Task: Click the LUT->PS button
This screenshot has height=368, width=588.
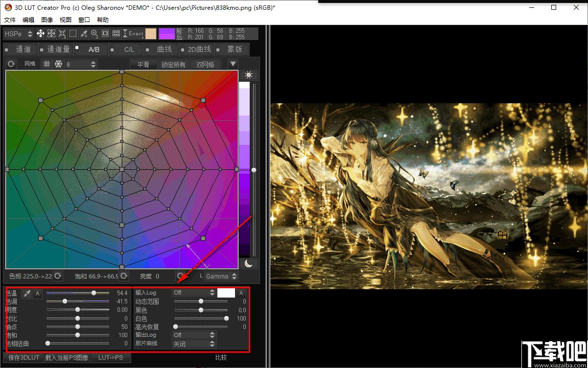Action: [111, 358]
